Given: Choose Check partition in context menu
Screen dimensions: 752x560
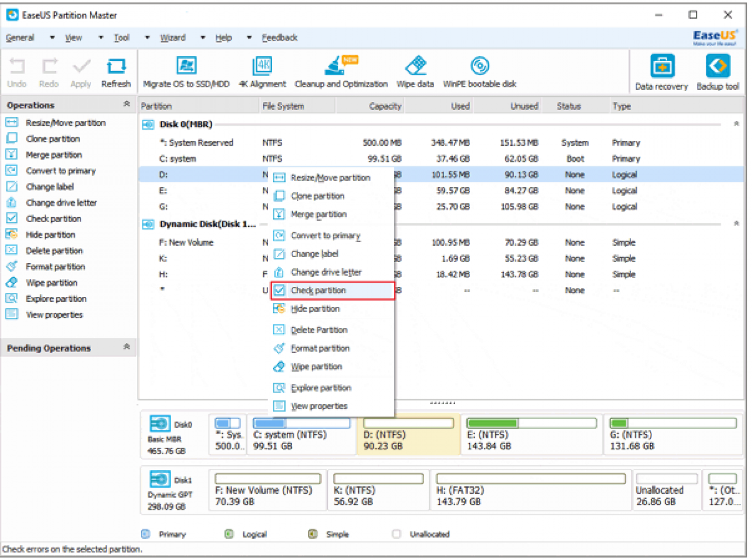Looking at the screenshot, I should click(x=333, y=291).
